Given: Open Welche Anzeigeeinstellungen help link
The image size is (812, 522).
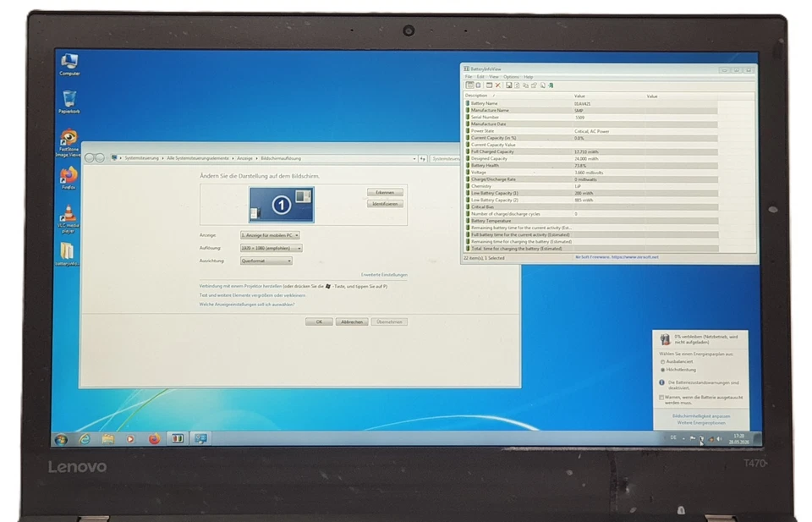Looking at the screenshot, I should point(246,305).
